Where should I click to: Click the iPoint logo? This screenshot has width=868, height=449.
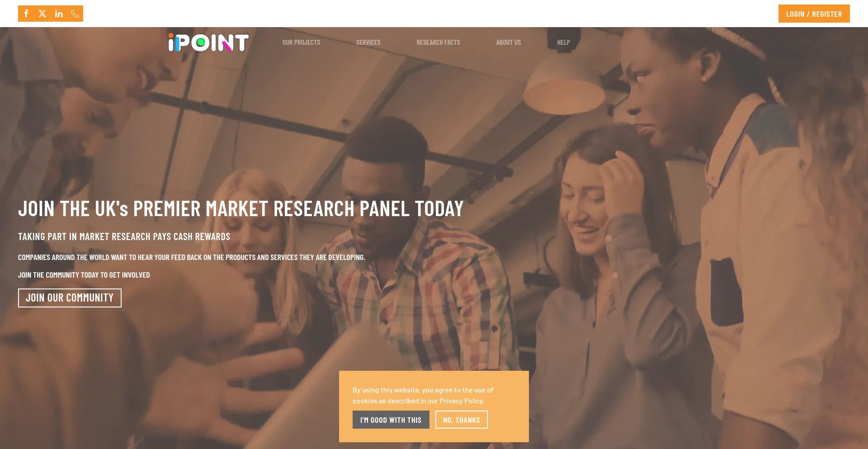pyautogui.click(x=208, y=43)
